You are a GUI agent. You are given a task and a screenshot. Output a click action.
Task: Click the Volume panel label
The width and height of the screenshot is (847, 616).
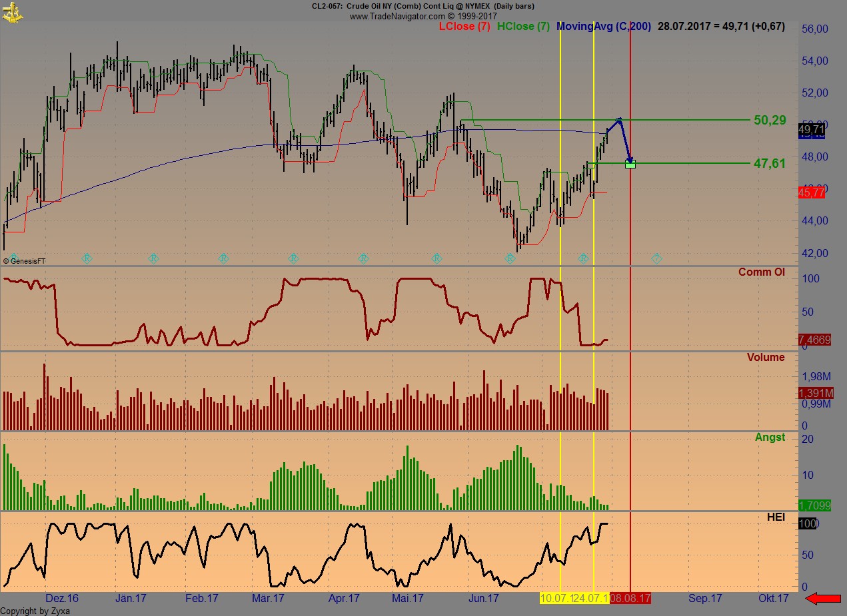[x=766, y=358]
